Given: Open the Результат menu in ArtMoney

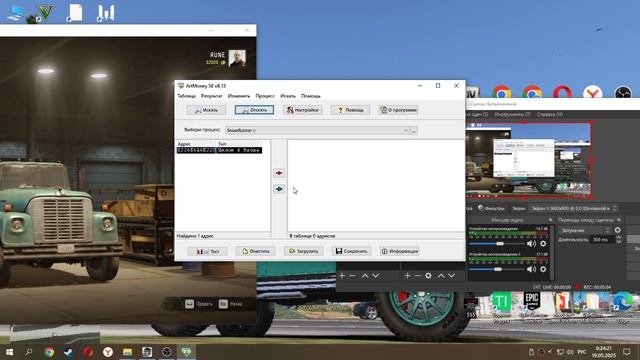Looking at the screenshot, I should click(x=211, y=96).
